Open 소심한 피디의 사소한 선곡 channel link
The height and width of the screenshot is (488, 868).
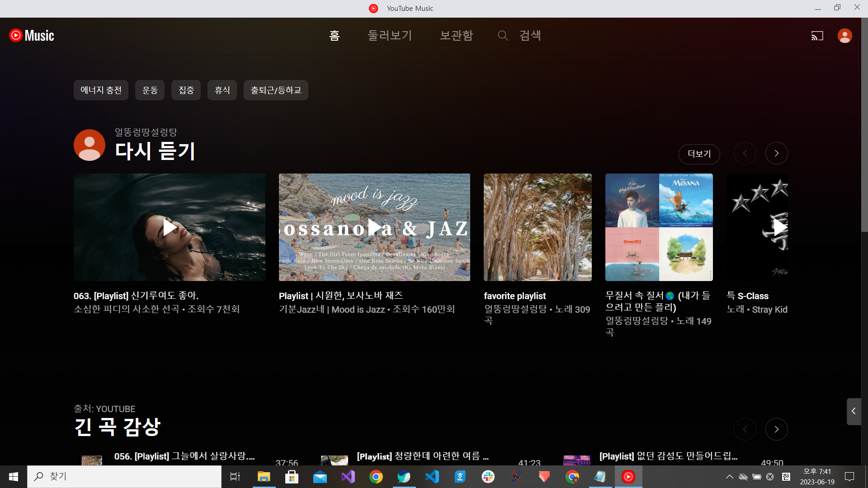coord(127,310)
